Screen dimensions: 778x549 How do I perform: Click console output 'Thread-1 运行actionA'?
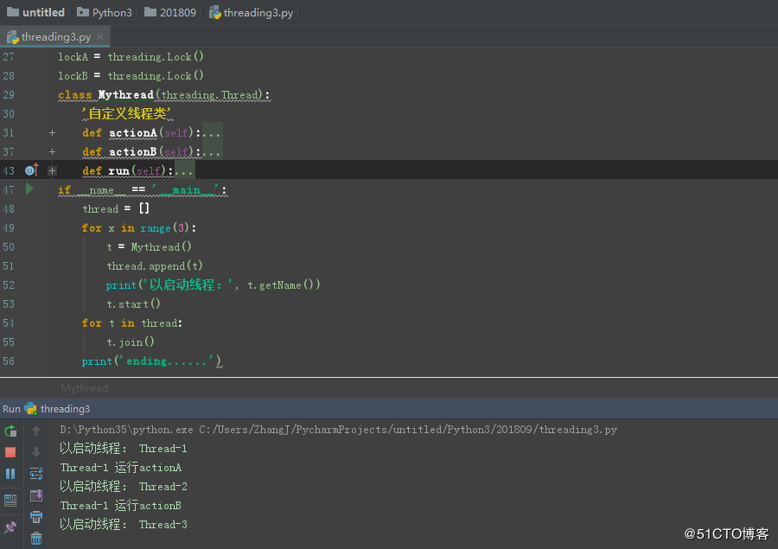[121, 467]
